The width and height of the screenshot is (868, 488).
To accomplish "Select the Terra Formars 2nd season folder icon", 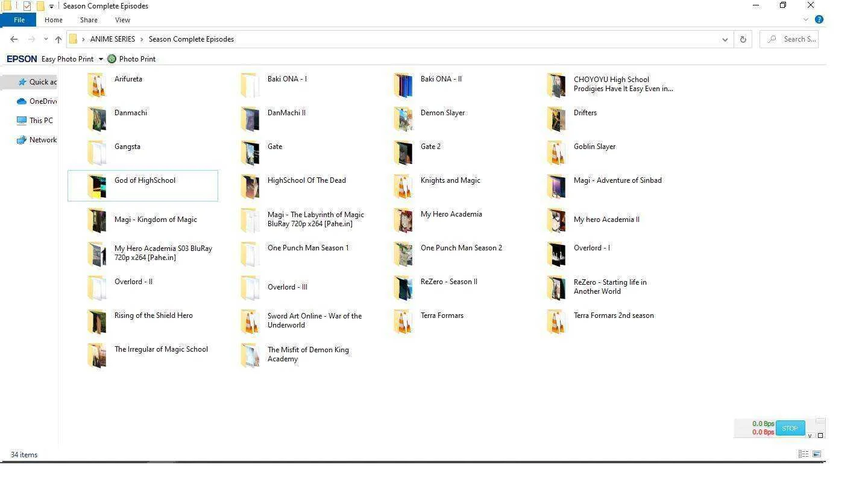I will tap(556, 322).
